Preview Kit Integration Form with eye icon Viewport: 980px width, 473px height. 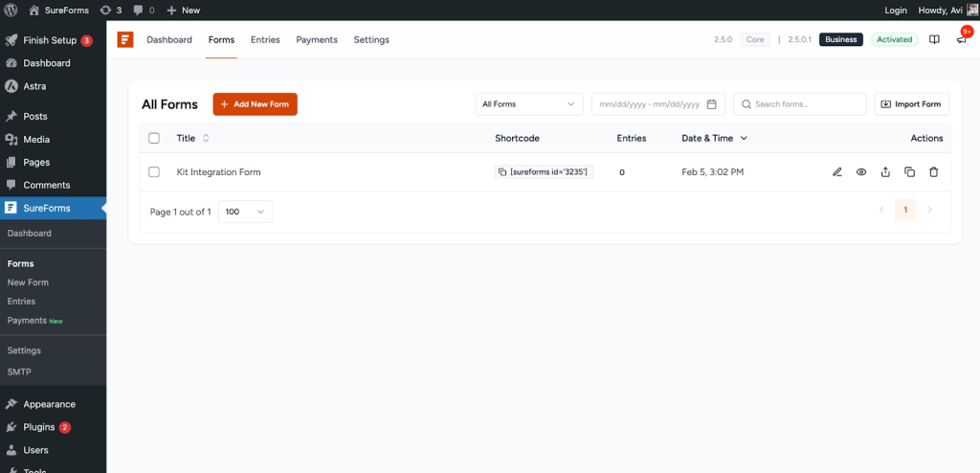click(x=861, y=172)
